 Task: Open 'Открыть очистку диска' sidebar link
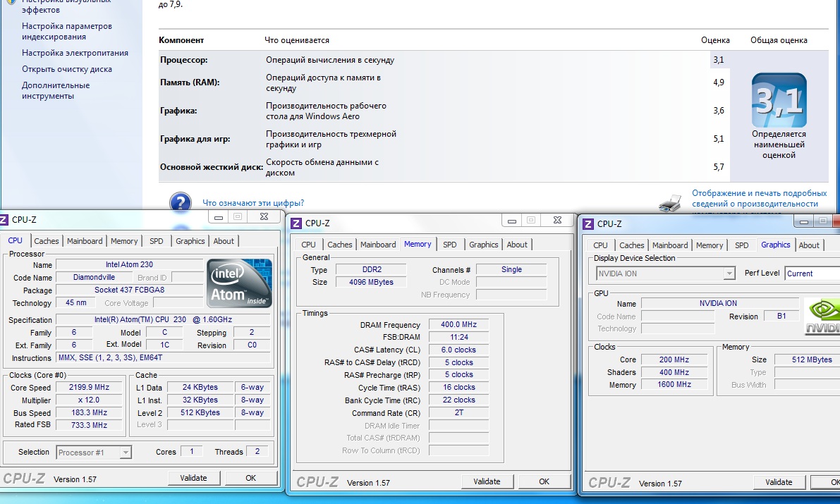67,69
